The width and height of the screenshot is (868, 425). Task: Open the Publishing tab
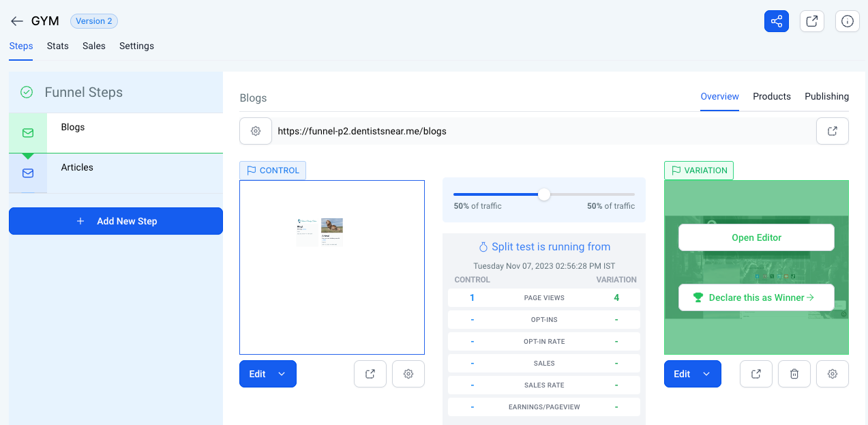coord(826,96)
